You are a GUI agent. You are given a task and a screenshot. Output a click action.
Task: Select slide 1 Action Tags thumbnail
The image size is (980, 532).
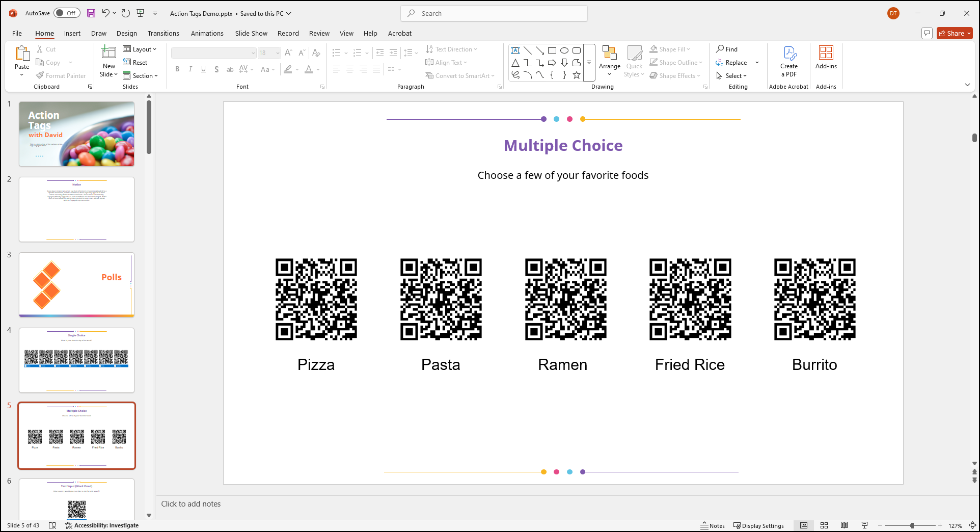coord(77,134)
